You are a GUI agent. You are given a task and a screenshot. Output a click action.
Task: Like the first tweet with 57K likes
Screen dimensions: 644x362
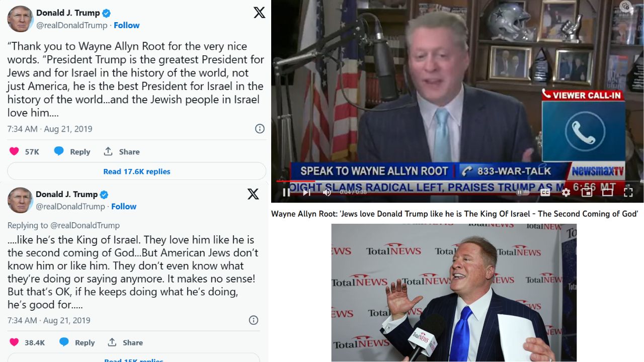click(14, 151)
